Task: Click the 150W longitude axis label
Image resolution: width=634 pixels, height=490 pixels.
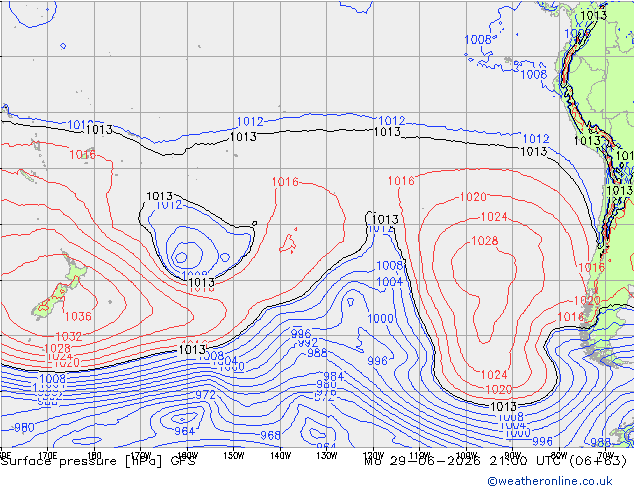Action: 234,455
